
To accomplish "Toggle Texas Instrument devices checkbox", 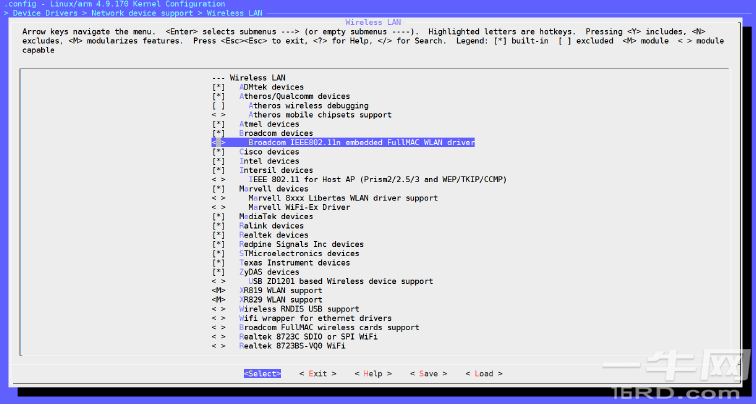I will tap(218, 263).
